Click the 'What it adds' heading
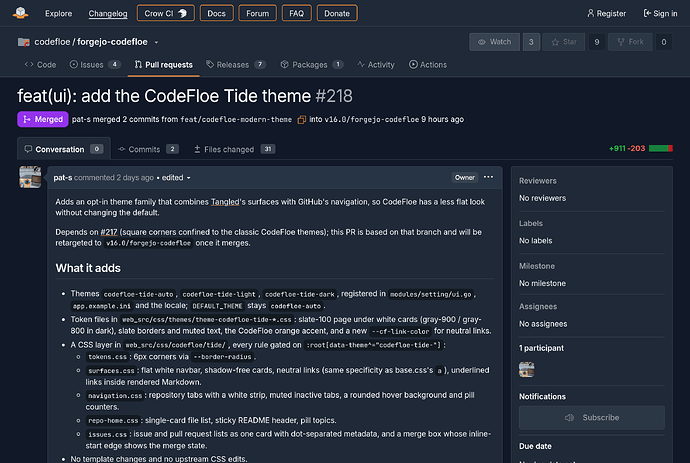Viewport: 690px width, 463px height. 88,268
